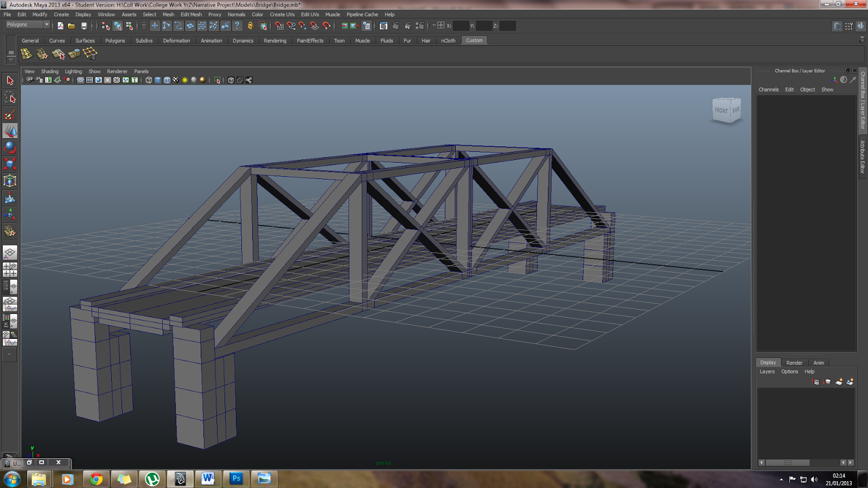Click the Render Current Frame clapboard icon
Image resolution: width=868 pixels, height=488 pixels.
point(395,25)
